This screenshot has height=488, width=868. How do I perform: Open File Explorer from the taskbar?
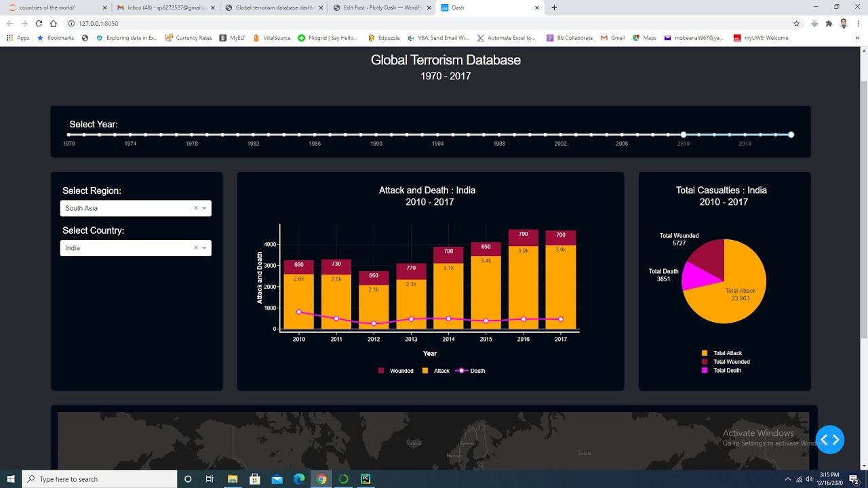coord(233,479)
